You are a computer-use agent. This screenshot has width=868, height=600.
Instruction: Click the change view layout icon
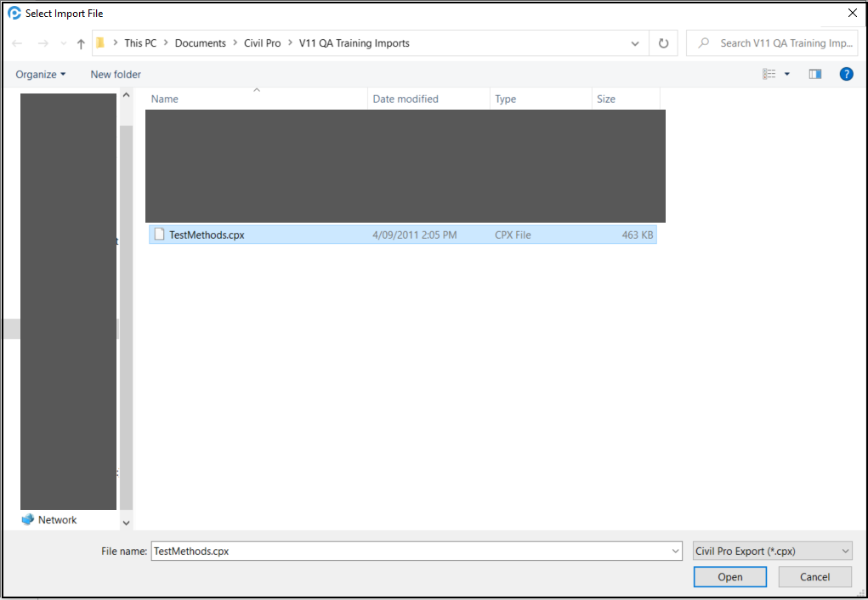point(769,74)
